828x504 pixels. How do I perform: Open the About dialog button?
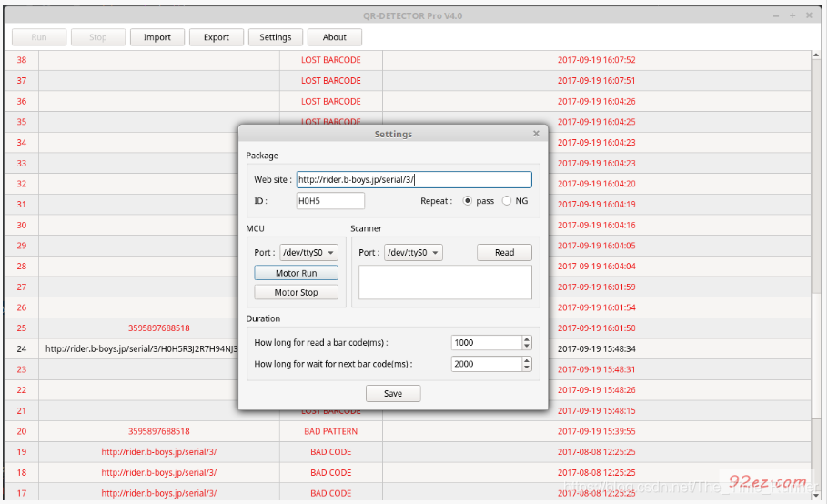point(334,37)
